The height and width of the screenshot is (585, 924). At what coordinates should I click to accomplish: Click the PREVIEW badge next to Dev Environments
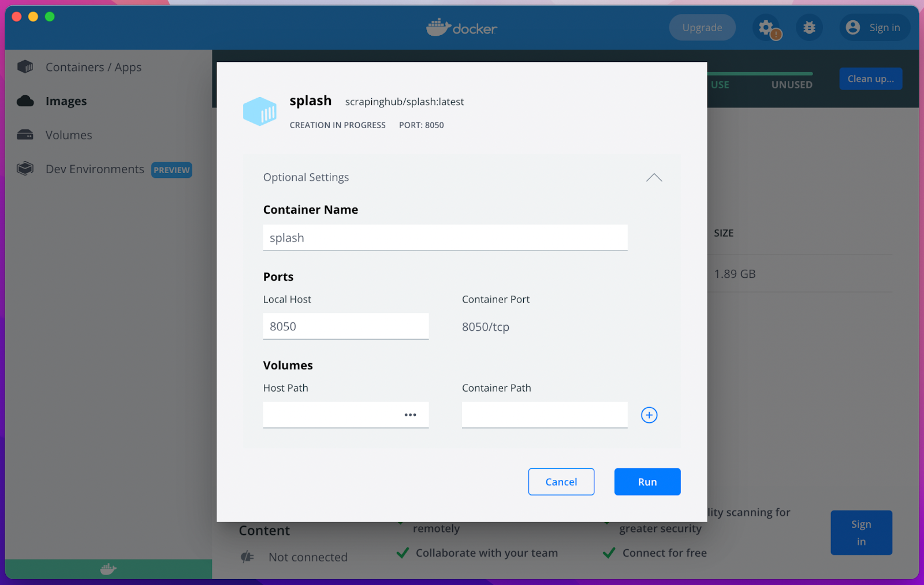(172, 170)
